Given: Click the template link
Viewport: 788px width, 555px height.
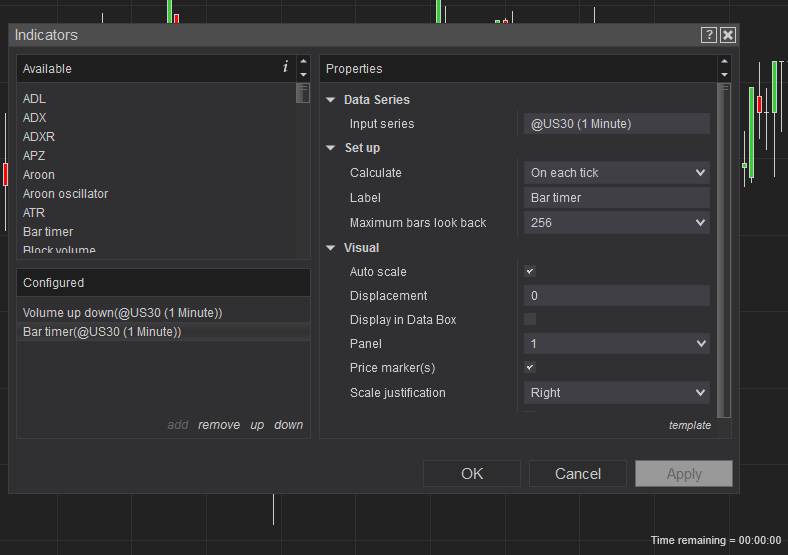Looking at the screenshot, I should point(690,425).
